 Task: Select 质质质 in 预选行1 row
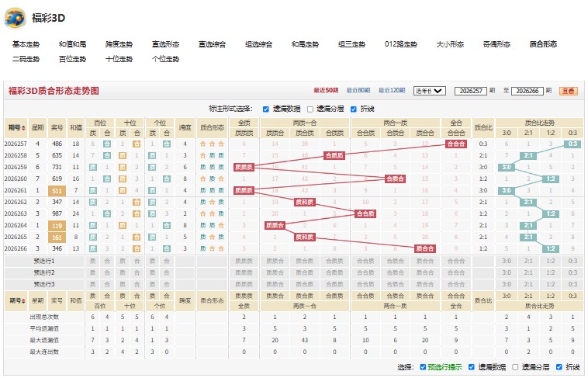244,261
